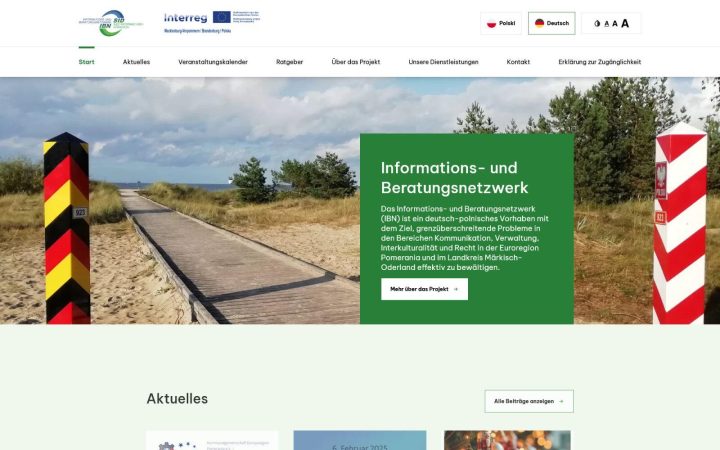Click the Interreg EU logo
Viewport: 720px width, 450px height.
(x=212, y=22)
